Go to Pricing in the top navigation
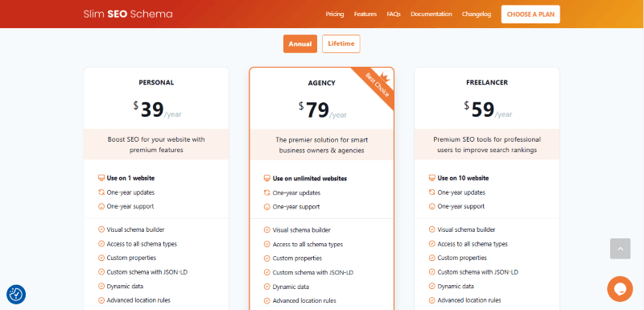 pos(335,14)
